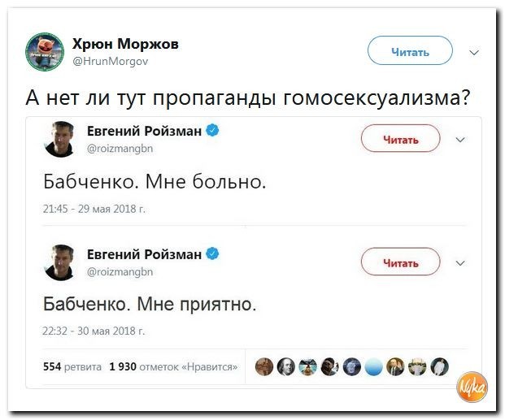Click the plain light-blue liker avatar
Screen dimensions: 505x420
coord(373,366)
